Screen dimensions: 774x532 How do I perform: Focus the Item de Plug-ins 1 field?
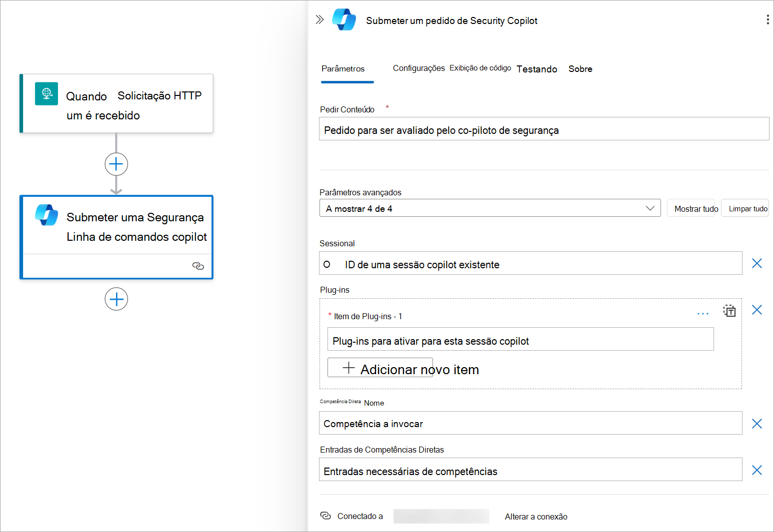coord(520,339)
